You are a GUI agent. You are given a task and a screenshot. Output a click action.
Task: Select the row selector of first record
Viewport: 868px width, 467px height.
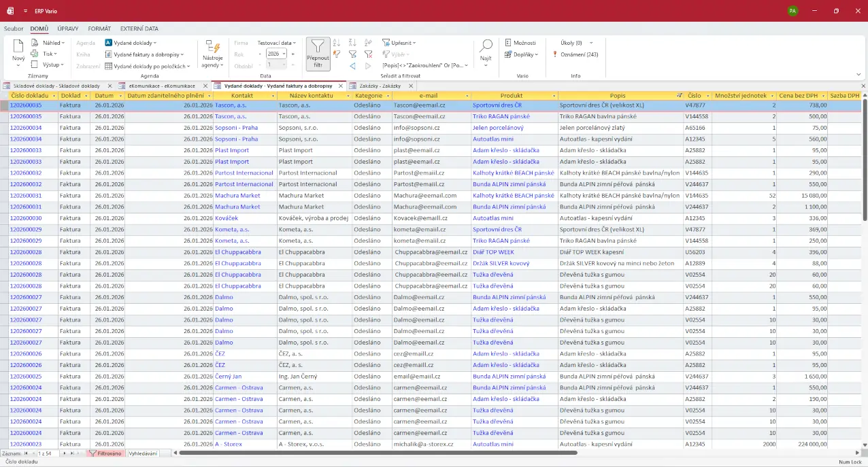[x=4, y=105]
